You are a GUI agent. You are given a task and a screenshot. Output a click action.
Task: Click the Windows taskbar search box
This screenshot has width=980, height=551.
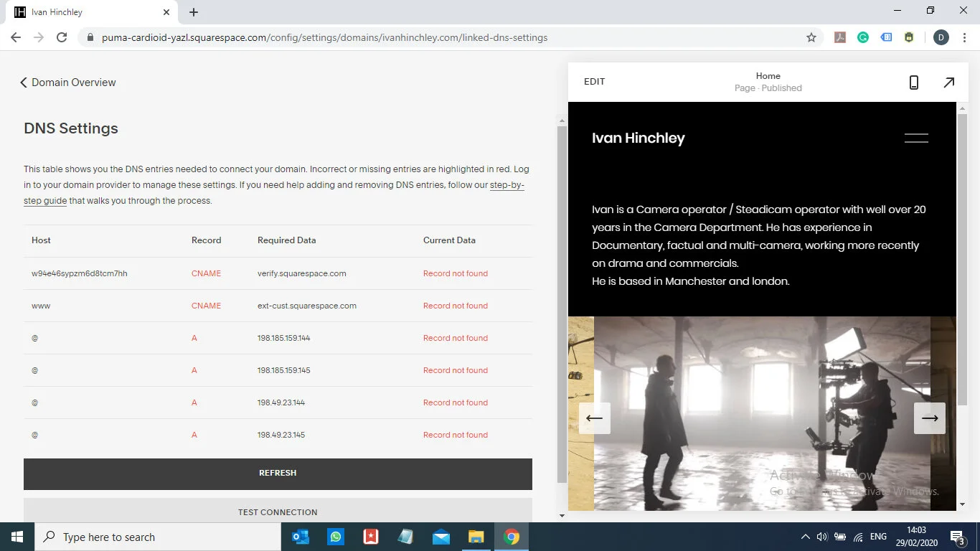click(x=158, y=537)
